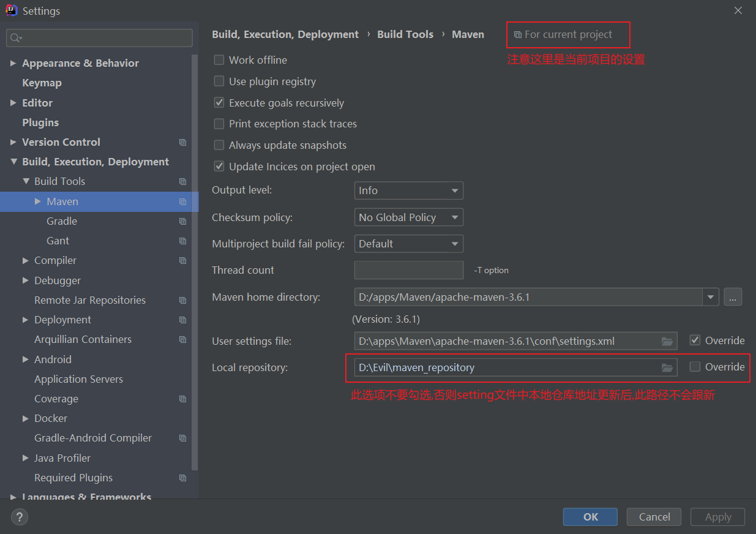Click the For current project indicator icon

coord(517,34)
